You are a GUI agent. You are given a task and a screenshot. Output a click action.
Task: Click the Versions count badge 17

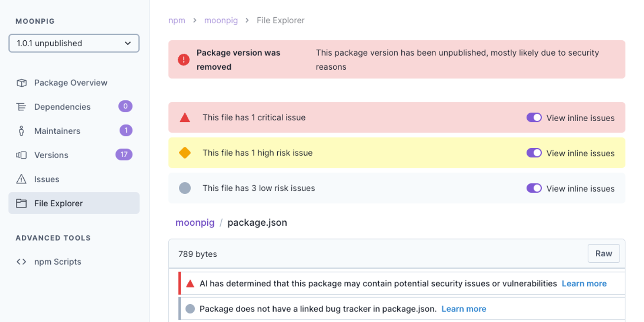(x=124, y=154)
